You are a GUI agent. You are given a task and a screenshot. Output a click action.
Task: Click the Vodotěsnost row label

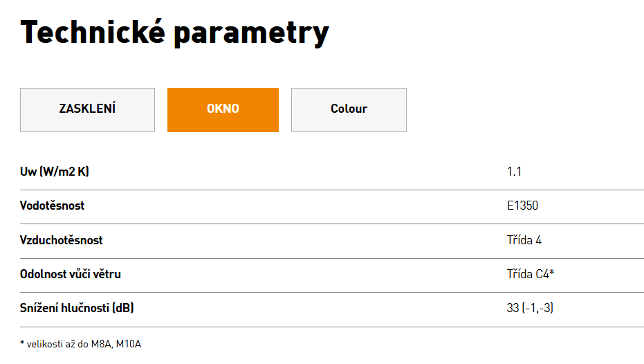[52, 206]
